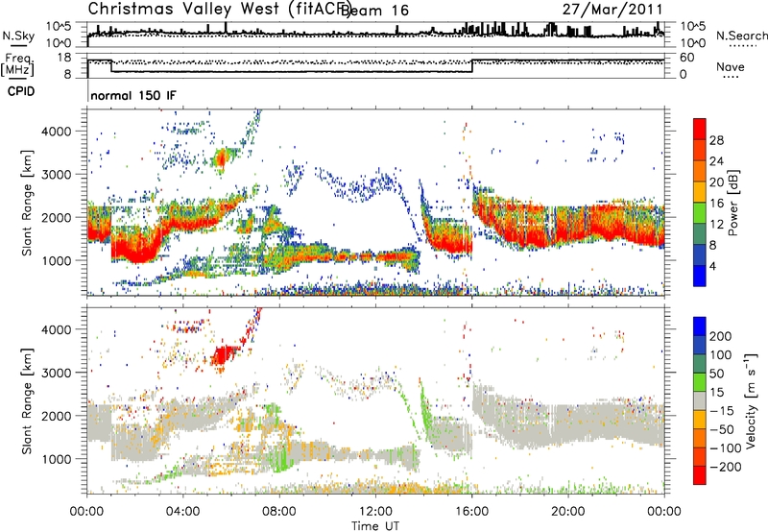This screenshot has width=768, height=532.
Task: Click the "18" frequency axis value
Action: pyautogui.click(x=64, y=58)
